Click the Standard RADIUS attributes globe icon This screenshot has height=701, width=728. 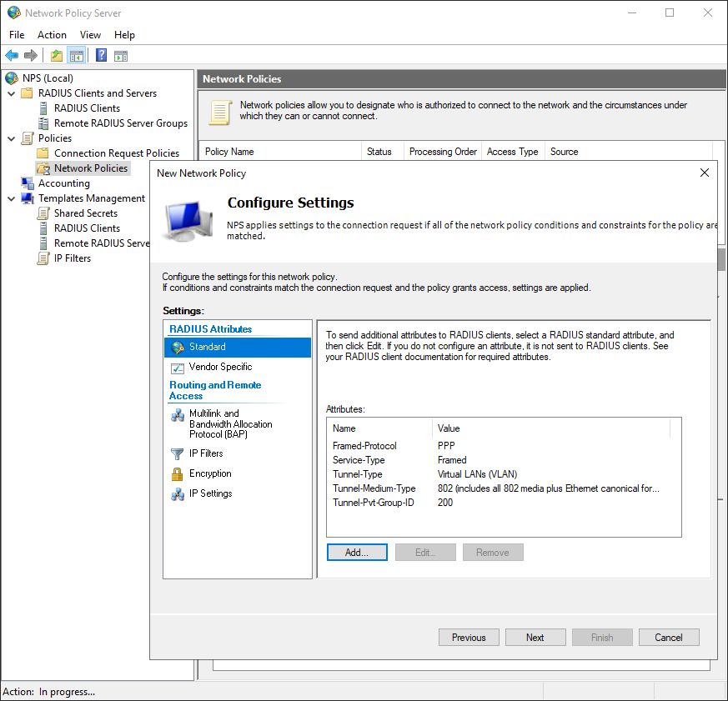tap(178, 347)
